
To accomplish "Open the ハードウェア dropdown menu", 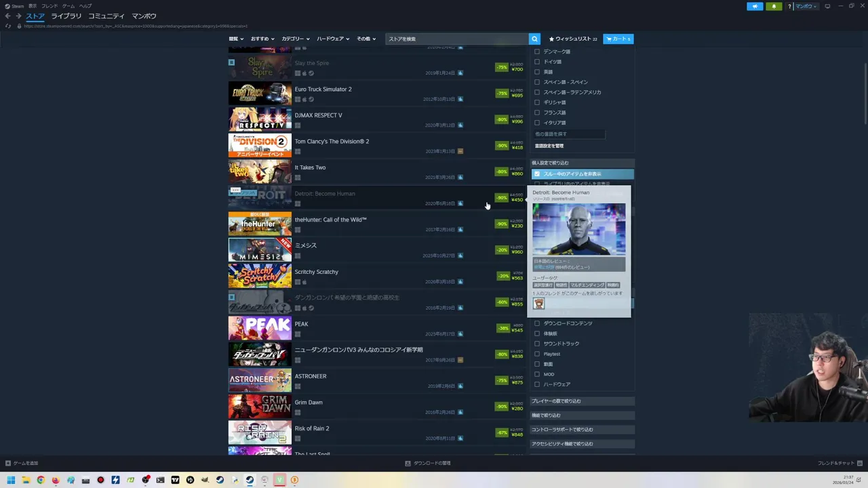I will 332,39.
